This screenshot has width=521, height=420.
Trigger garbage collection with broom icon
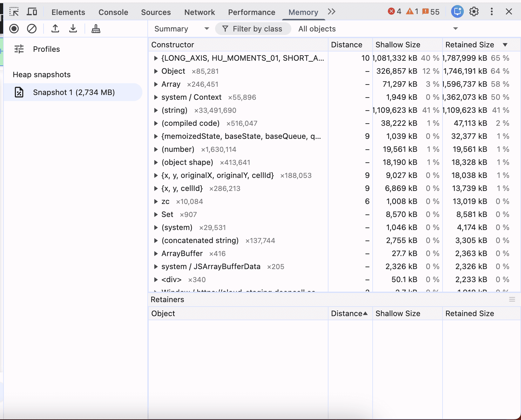click(x=96, y=29)
